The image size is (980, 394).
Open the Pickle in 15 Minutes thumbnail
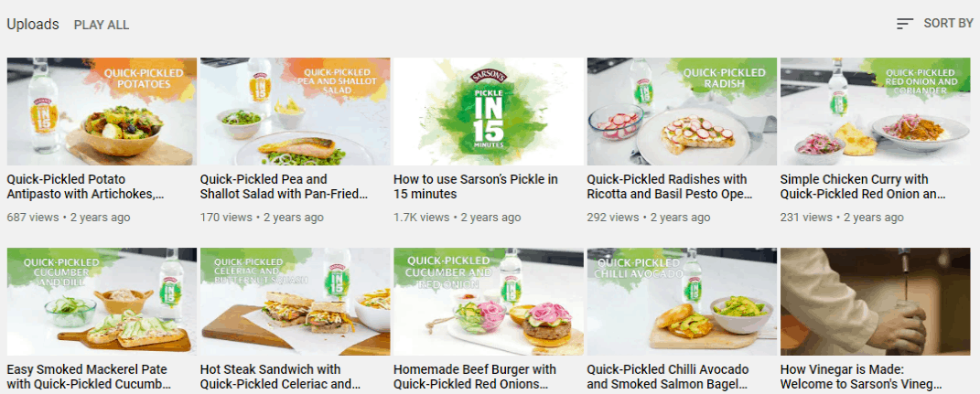[488, 112]
